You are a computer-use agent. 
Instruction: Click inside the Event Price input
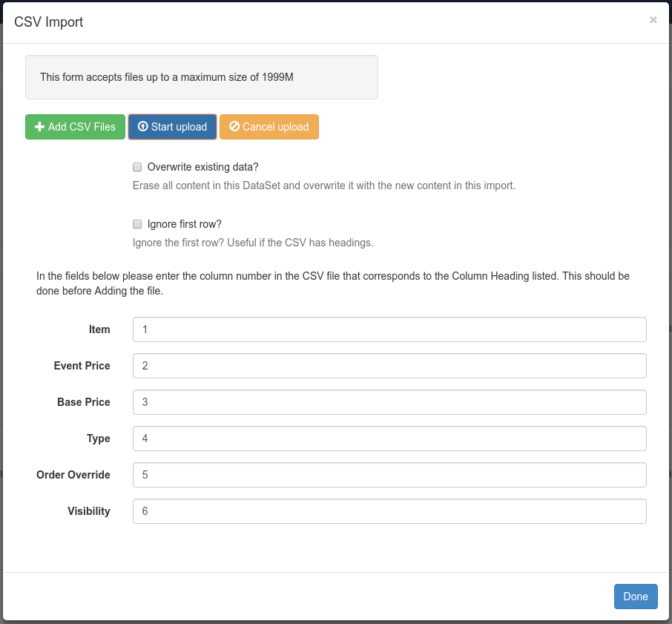389,366
